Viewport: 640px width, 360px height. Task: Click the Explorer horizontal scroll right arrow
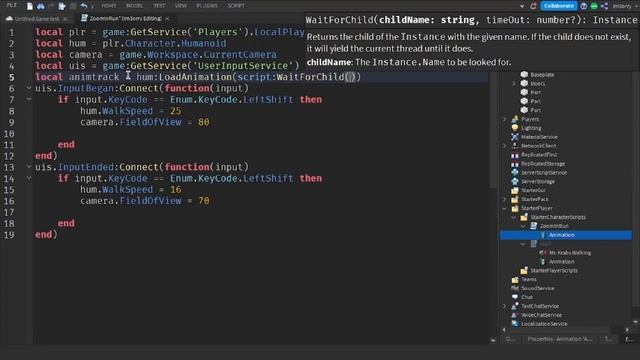(627, 329)
